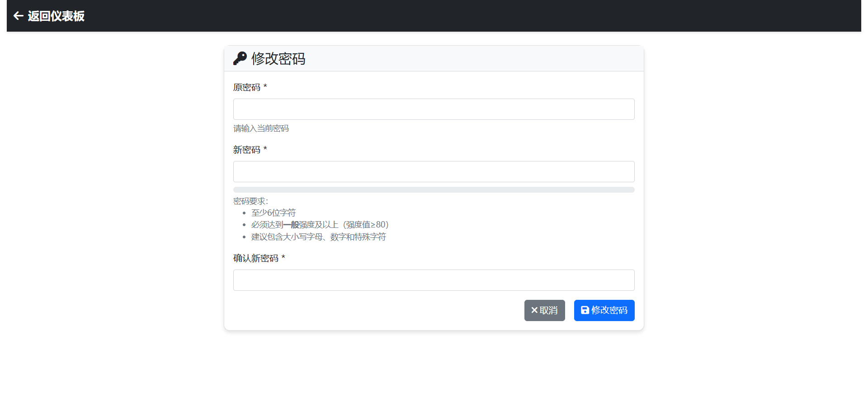This screenshot has height=393, width=868.
Task: Click the key icon beside 修改密码 title
Action: (x=240, y=58)
